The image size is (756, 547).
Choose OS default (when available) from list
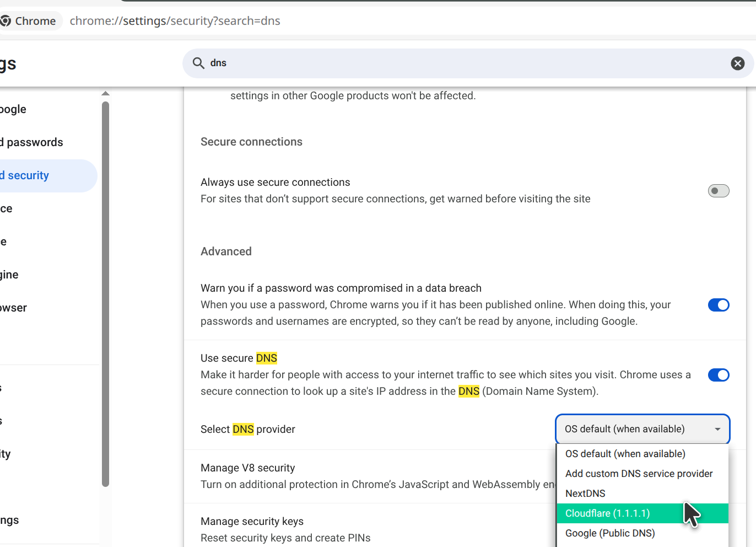642,454
